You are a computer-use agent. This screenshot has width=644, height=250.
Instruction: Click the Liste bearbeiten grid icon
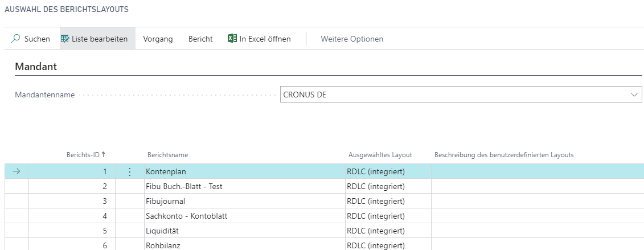[x=65, y=39]
